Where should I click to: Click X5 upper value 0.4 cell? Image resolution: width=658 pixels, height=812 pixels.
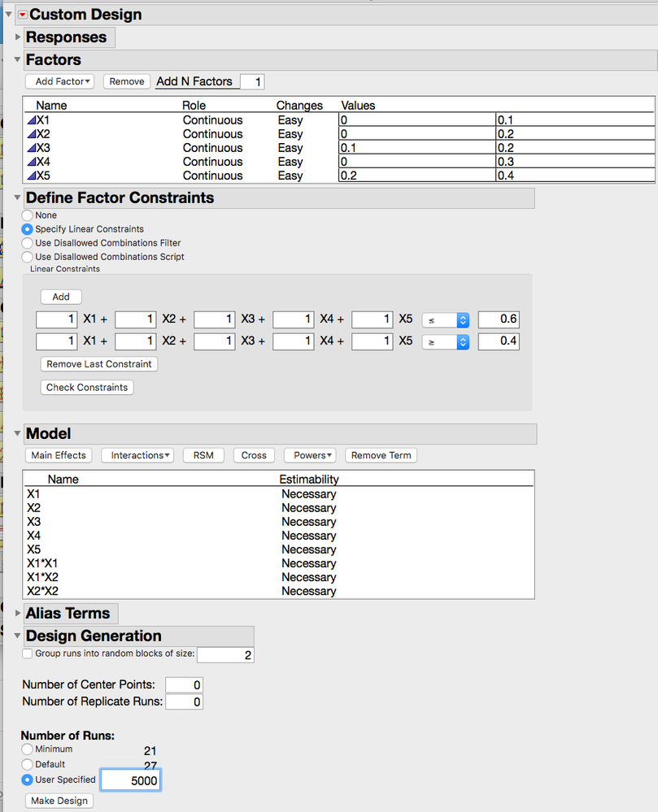pos(575,176)
